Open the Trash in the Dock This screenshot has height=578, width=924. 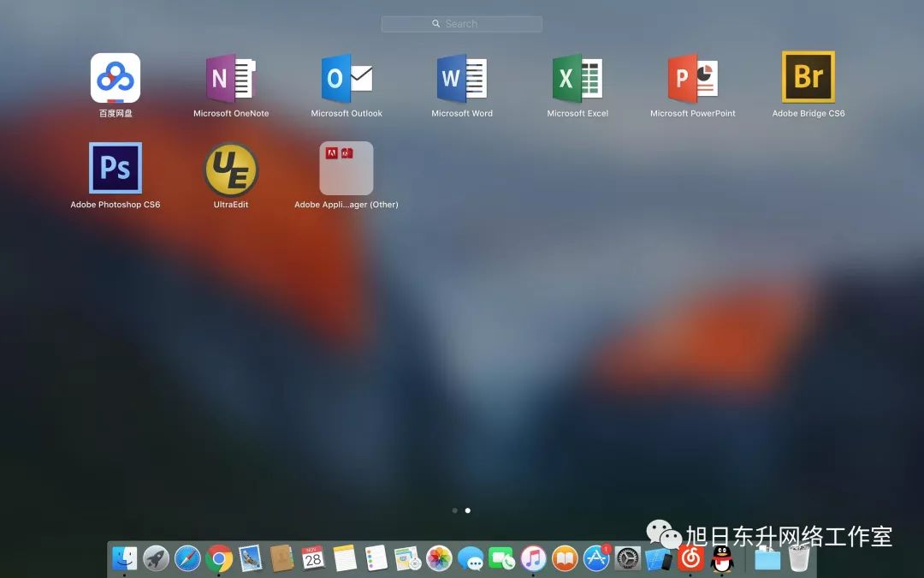799,558
